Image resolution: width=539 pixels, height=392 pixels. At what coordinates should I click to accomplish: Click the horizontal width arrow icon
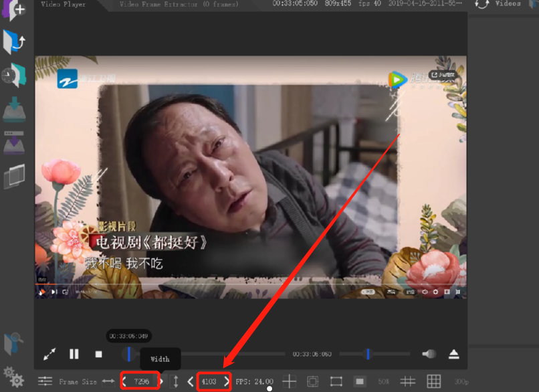(108, 381)
